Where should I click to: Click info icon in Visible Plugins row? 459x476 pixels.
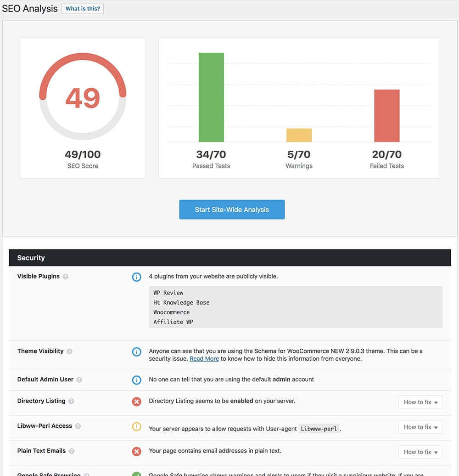(136, 277)
